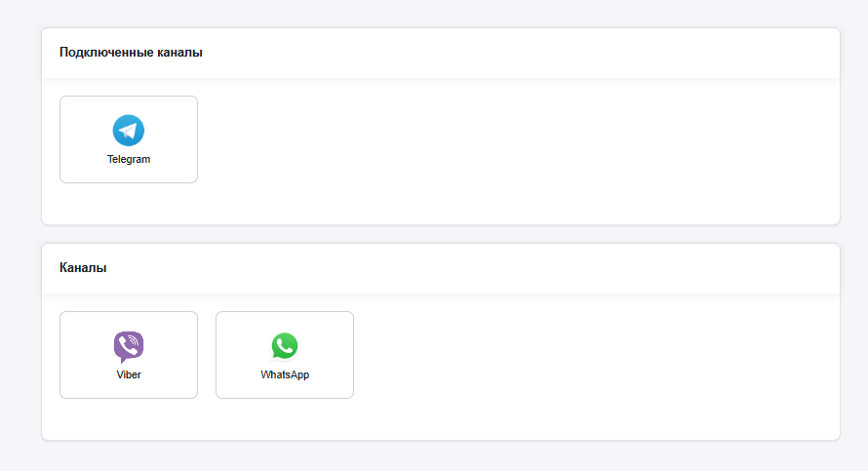Select the Viber channel card
This screenshot has width=868, height=471.
point(129,355)
